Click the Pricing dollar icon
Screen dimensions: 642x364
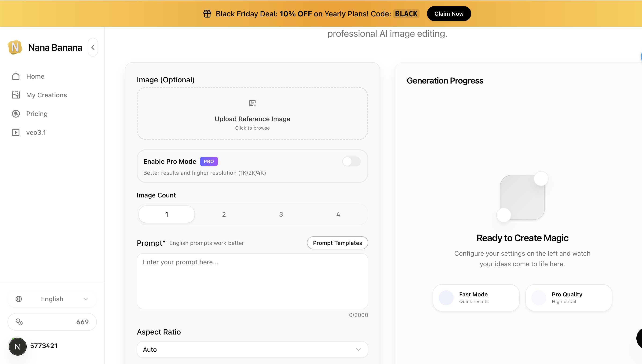(x=16, y=114)
